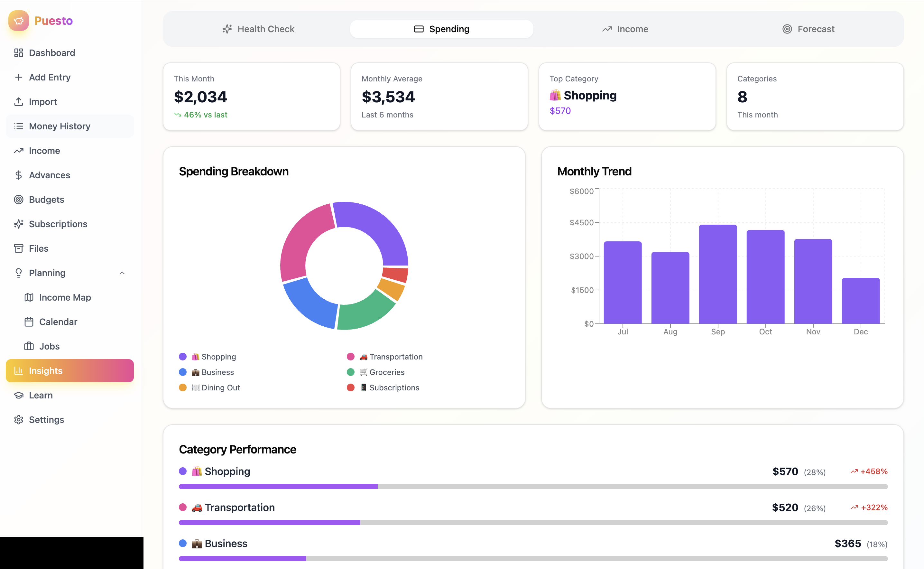The width and height of the screenshot is (924, 569).
Task: Click the Learn graduation cap icon
Action: 18,395
